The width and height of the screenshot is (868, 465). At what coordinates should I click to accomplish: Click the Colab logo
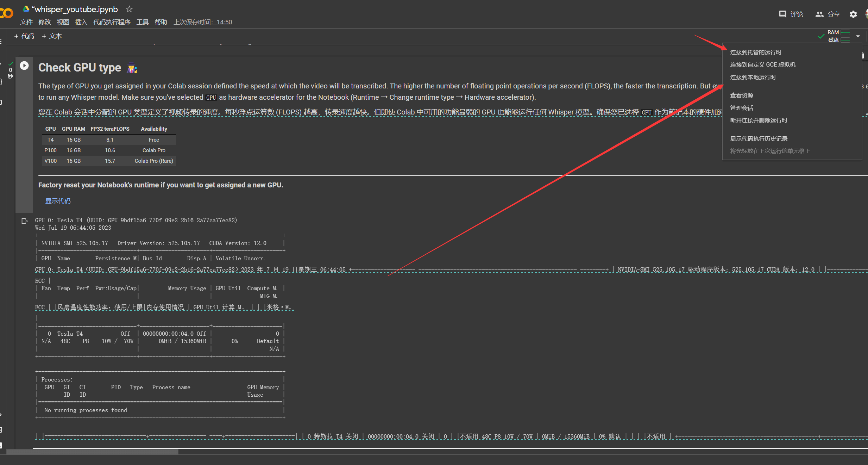point(6,13)
